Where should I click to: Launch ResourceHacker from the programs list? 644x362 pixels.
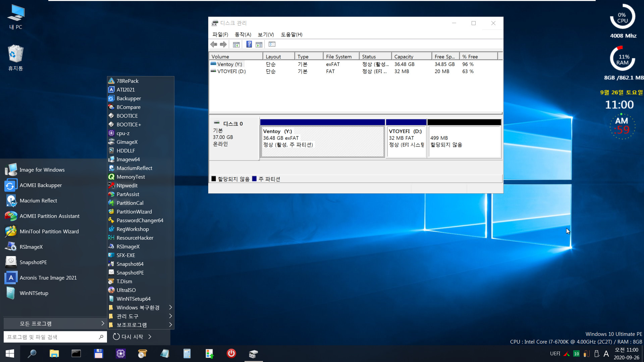[141, 238]
